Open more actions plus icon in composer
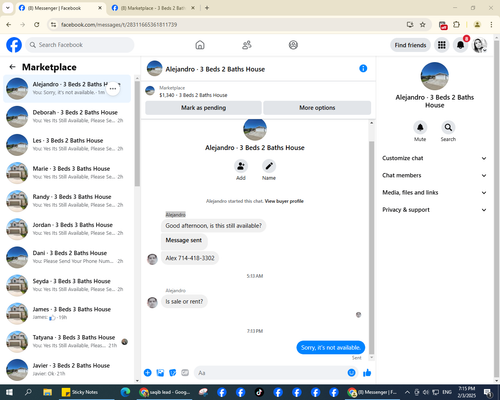 [x=148, y=373]
